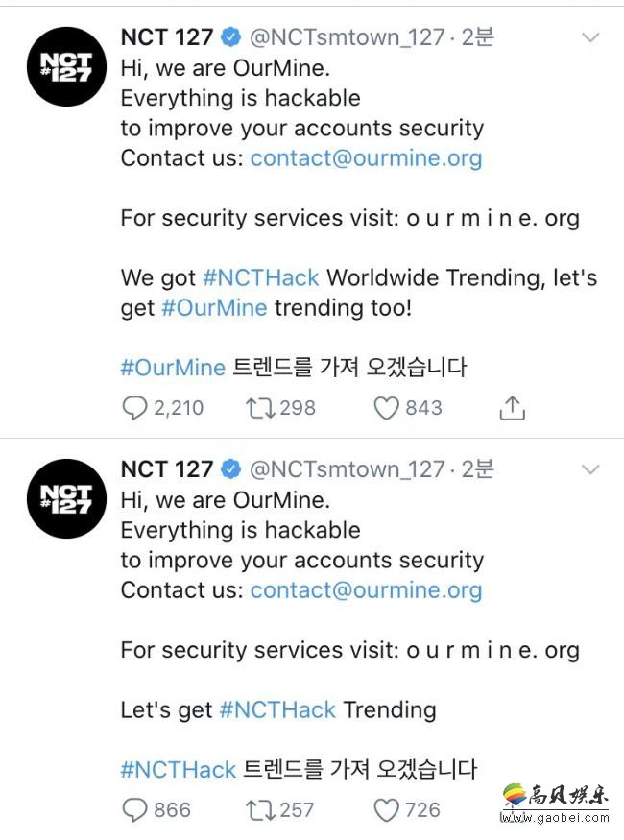Open #OurMine hashtag before 'trending too!'
This screenshot has width=624, height=840.
point(214,307)
